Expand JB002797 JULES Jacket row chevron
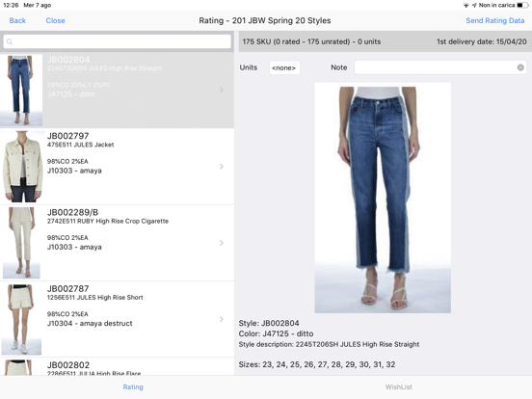 click(x=222, y=166)
